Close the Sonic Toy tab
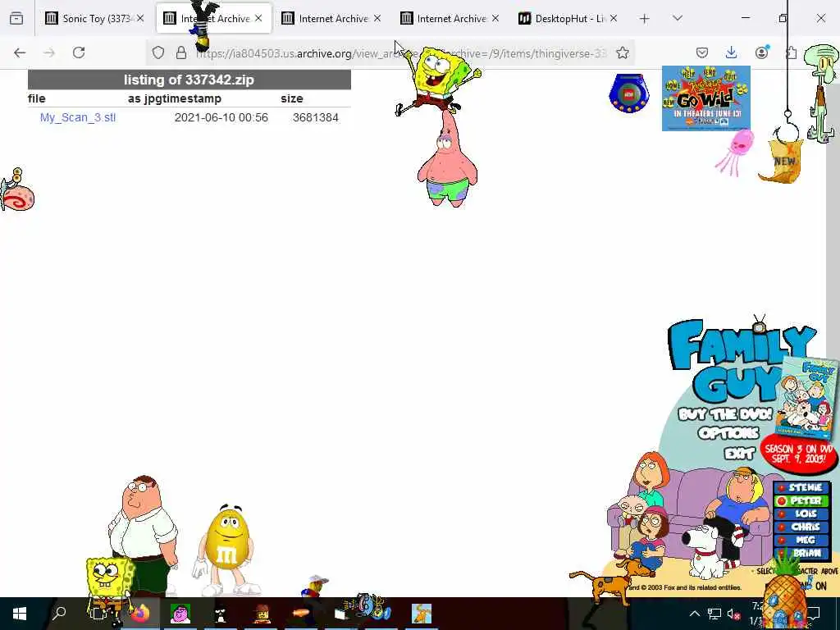 pyautogui.click(x=140, y=18)
